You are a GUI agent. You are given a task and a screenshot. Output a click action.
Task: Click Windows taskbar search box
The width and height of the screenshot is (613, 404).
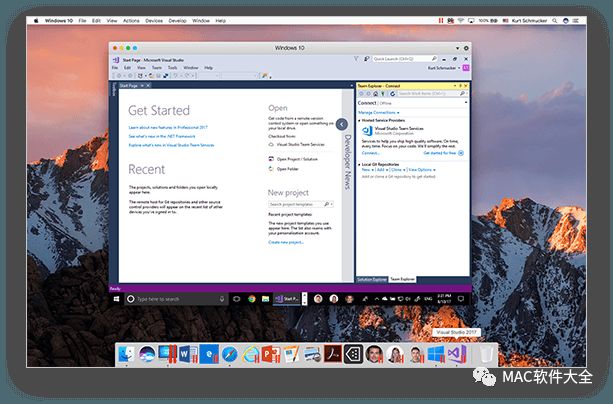tap(176, 299)
